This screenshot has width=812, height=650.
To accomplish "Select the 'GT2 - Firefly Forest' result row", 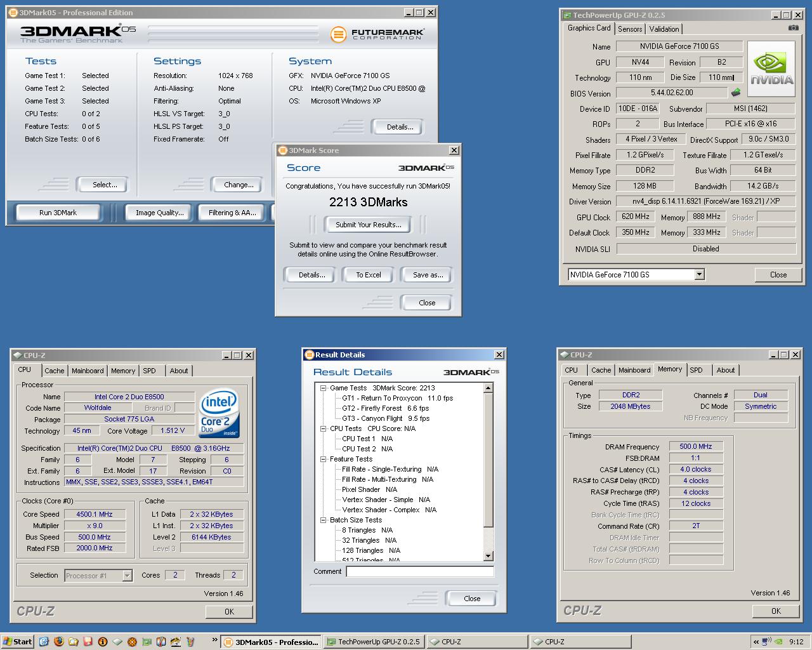I will click(x=386, y=408).
